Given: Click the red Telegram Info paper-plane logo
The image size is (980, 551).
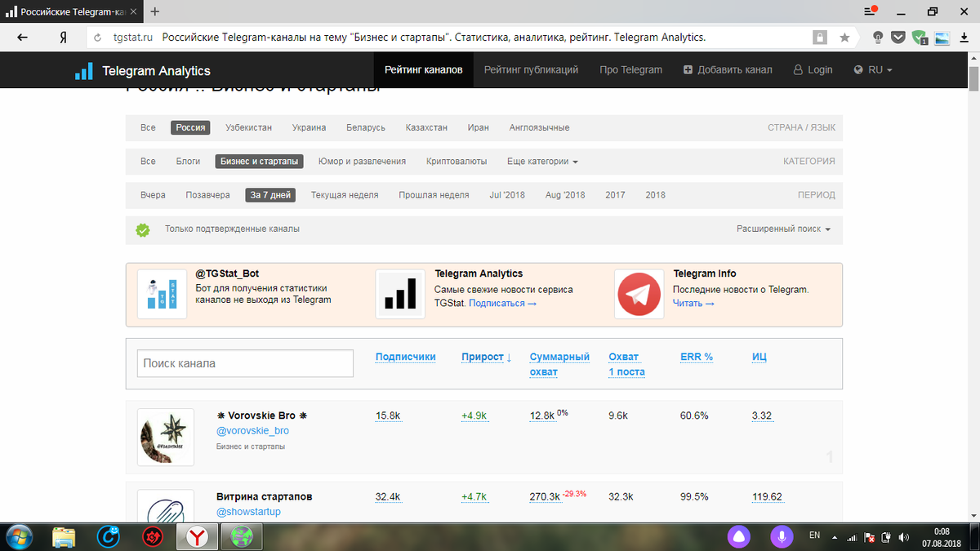Looking at the screenshot, I should tap(639, 294).
